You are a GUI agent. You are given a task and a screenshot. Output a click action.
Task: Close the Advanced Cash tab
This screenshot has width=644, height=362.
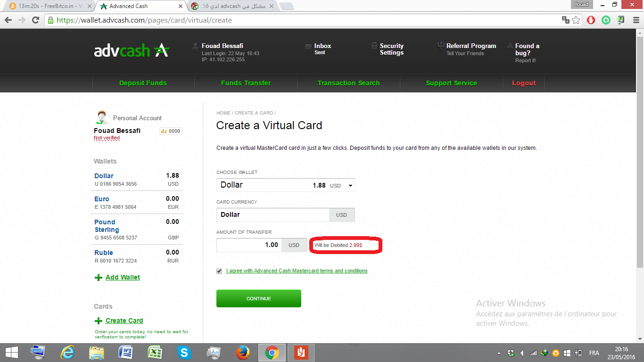point(181,7)
